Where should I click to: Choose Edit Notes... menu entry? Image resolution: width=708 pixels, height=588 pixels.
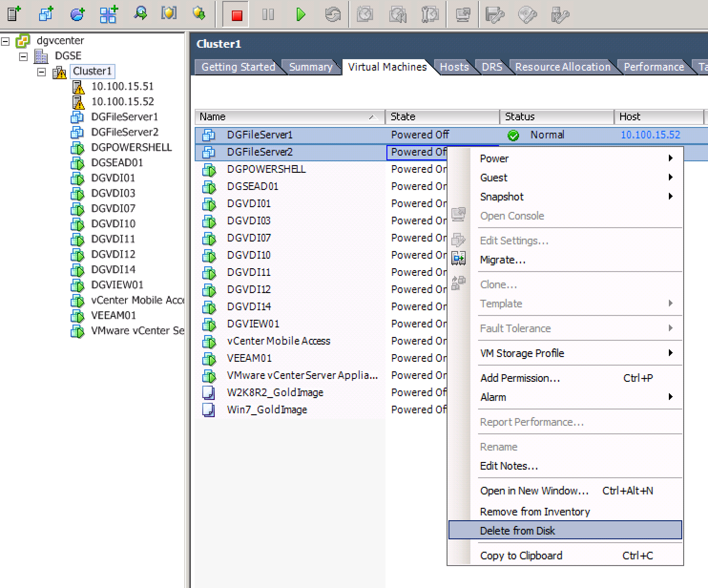tap(565, 466)
